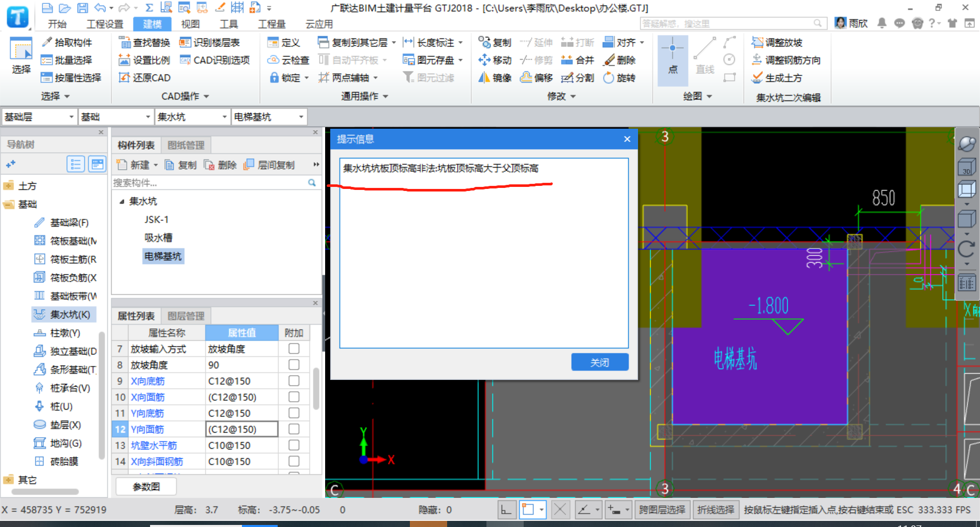Screen dimensions: 980x527
Task: Click 设置比例 set scale tool
Action: pos(144,60)
